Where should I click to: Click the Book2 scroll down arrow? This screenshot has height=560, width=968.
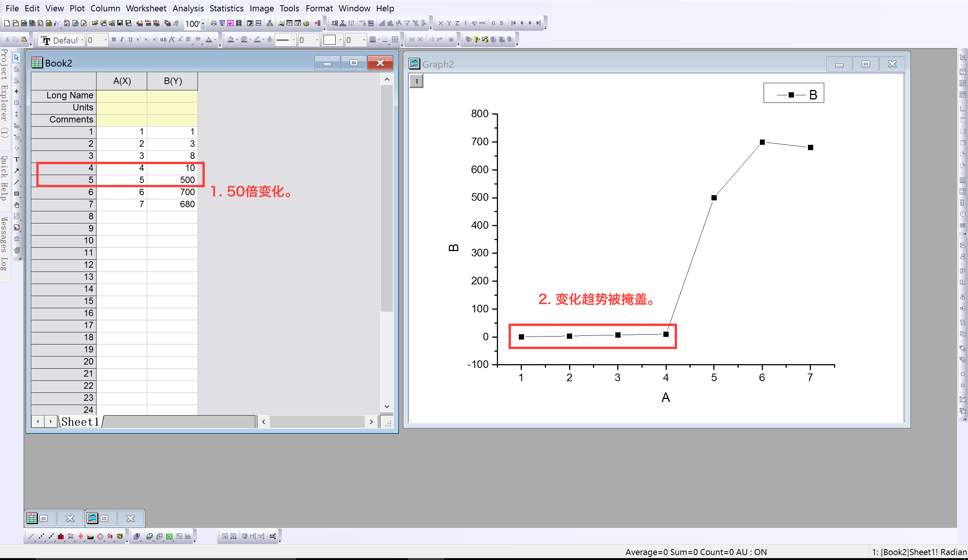[387, 406]
